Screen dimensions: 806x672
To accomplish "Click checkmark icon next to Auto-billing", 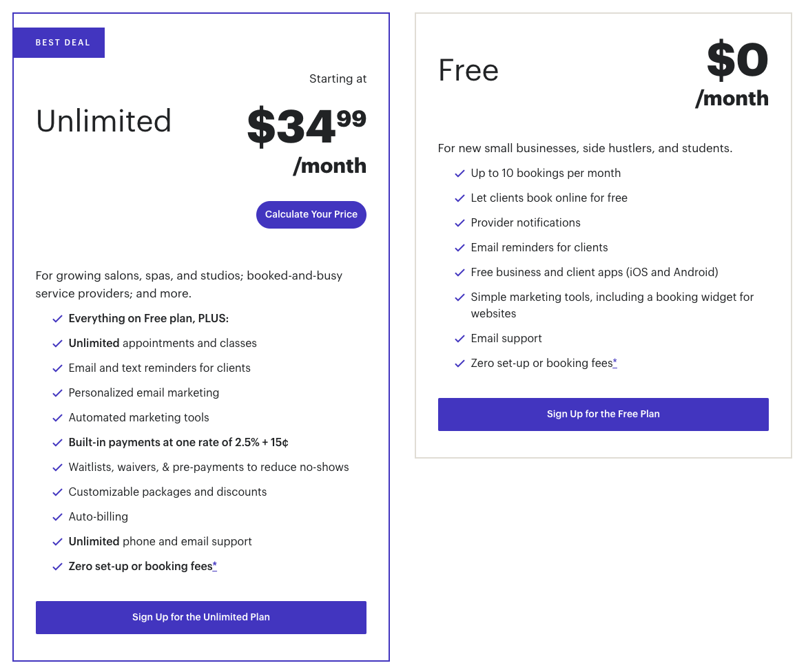I will (58, 517).
